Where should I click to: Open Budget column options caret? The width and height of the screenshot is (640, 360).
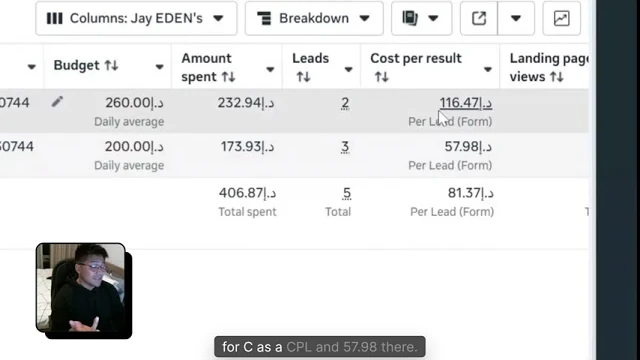tap(160, 67)
